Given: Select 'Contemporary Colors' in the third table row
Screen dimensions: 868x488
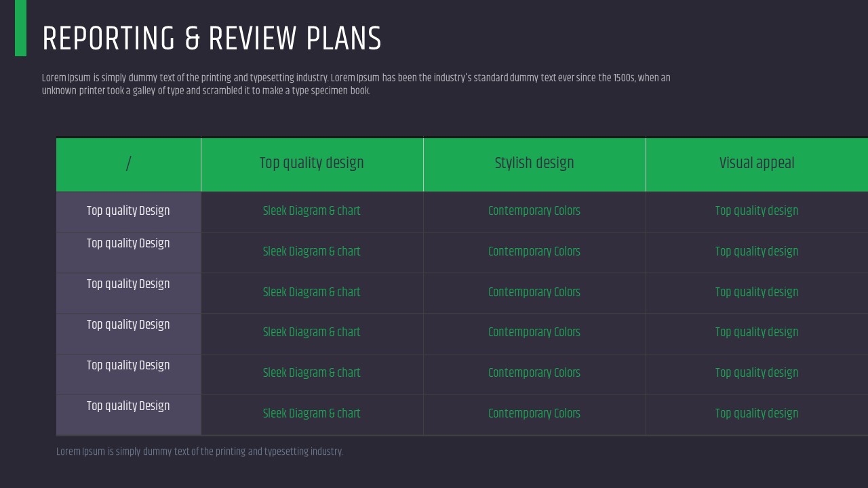Looking at the screenshot, I should coord(534,292).
